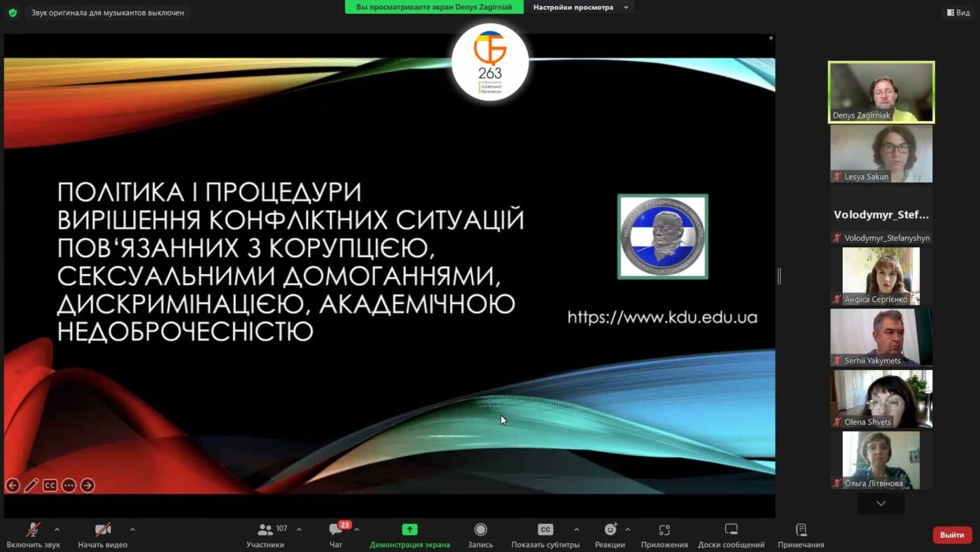This screenshot has width=980, height=552.
Task: Click the green screen-viewing banner for Denys Zagirniak
Action: (434, 7)
